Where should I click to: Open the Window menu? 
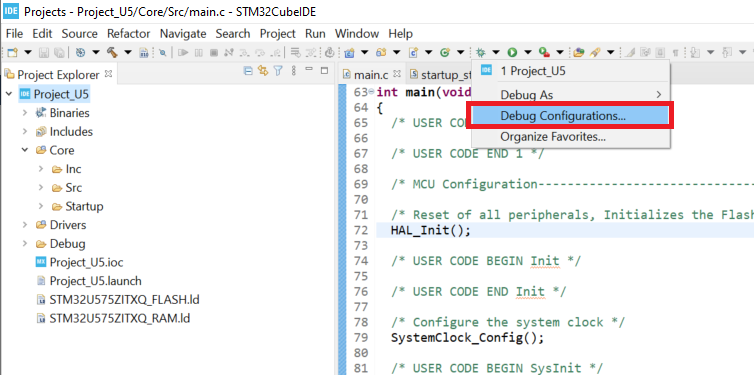pyautogui.click(x=357, y=34)
